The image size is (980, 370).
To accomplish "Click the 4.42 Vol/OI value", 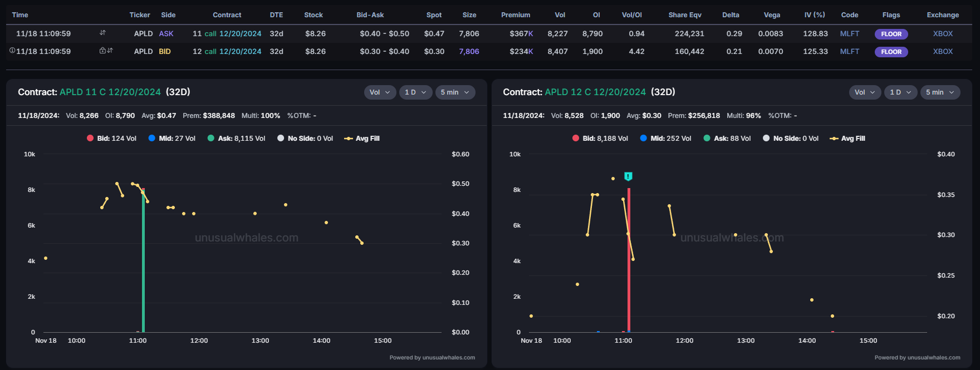I will (x=636, y=51).
